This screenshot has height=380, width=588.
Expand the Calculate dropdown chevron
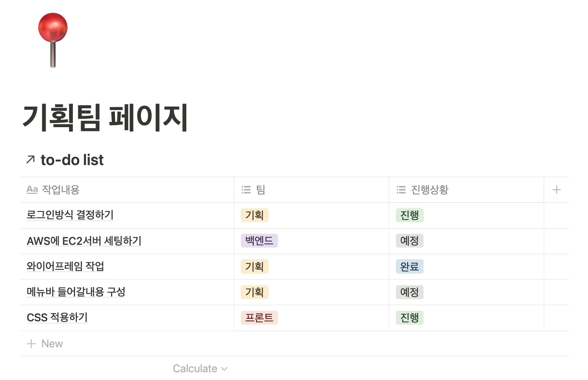[225, 369]
